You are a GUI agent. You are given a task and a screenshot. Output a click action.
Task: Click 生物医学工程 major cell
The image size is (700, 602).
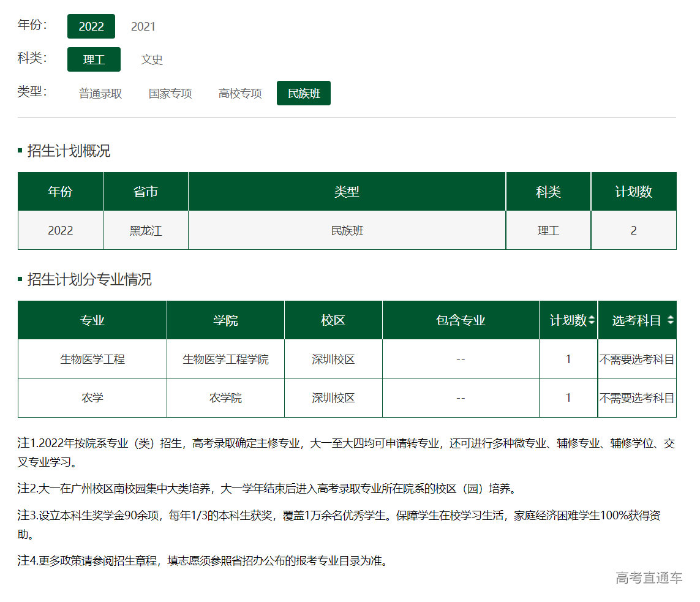click(92, 359)
